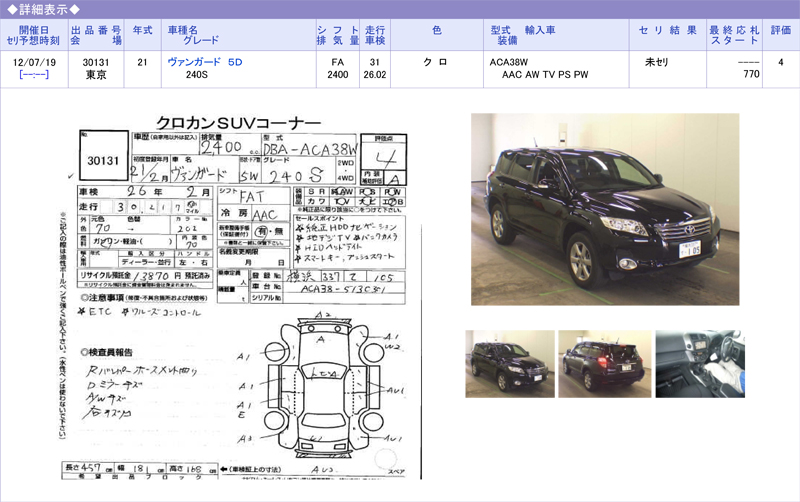Click the 車種名 グレード column header
The height and width of the screenshot is (502, 800).
[238, 35]
